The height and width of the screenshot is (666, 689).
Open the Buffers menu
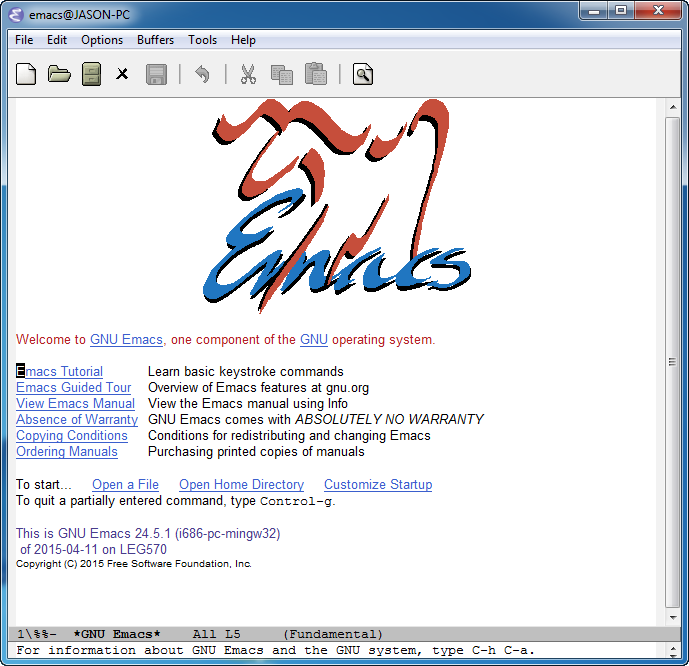(155, 40)
